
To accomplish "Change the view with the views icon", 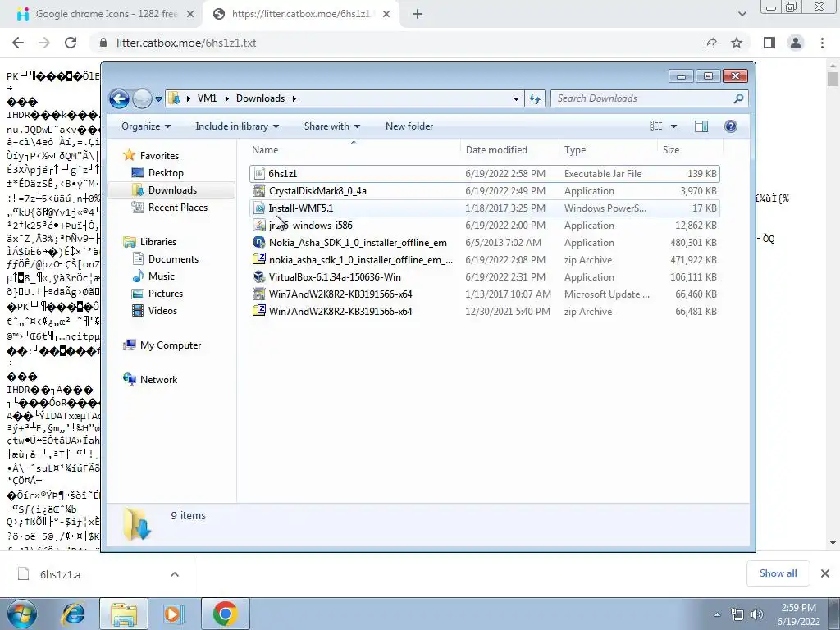I will coord(656,126).
